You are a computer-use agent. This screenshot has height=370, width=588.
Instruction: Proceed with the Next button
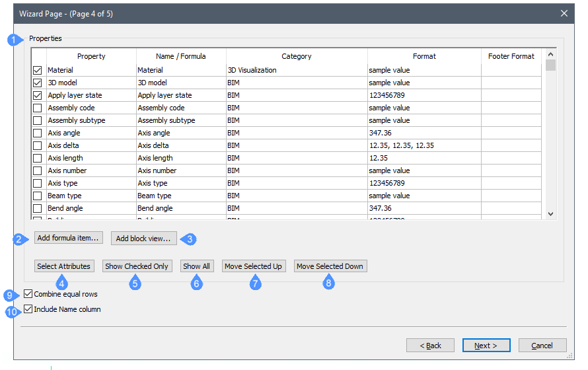pos(486,346)
